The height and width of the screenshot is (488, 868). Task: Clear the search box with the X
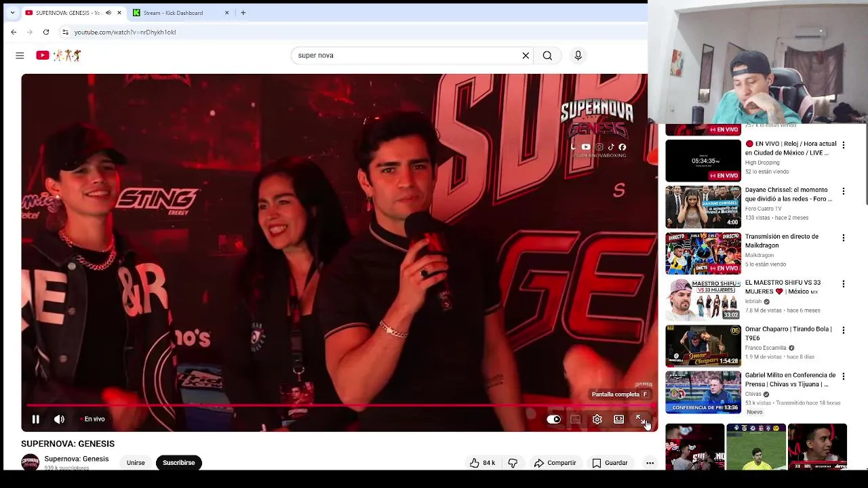pos(526,56)
